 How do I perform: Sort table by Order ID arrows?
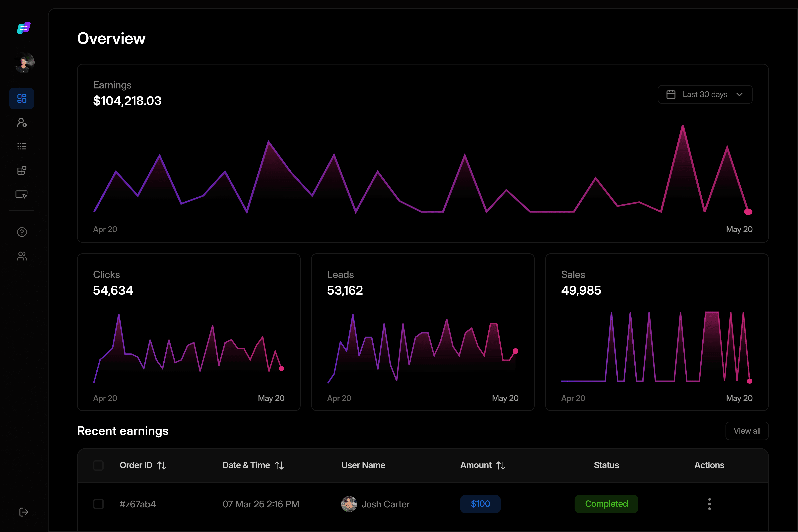[161, 465]
